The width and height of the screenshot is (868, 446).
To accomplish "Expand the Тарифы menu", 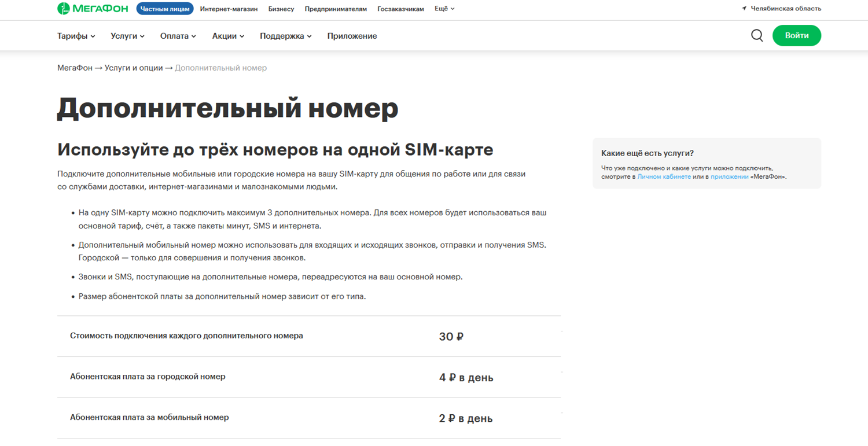I will 76,36.
